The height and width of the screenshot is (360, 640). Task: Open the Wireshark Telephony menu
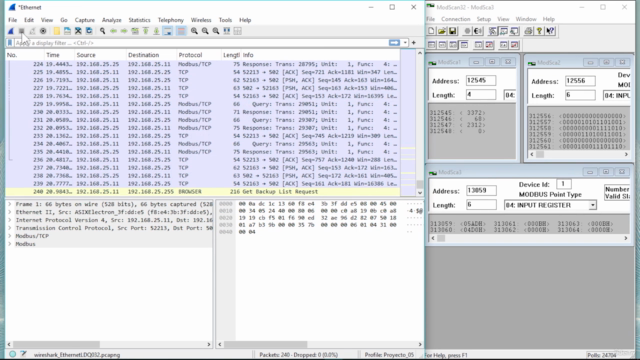click(x=171, y=20)
